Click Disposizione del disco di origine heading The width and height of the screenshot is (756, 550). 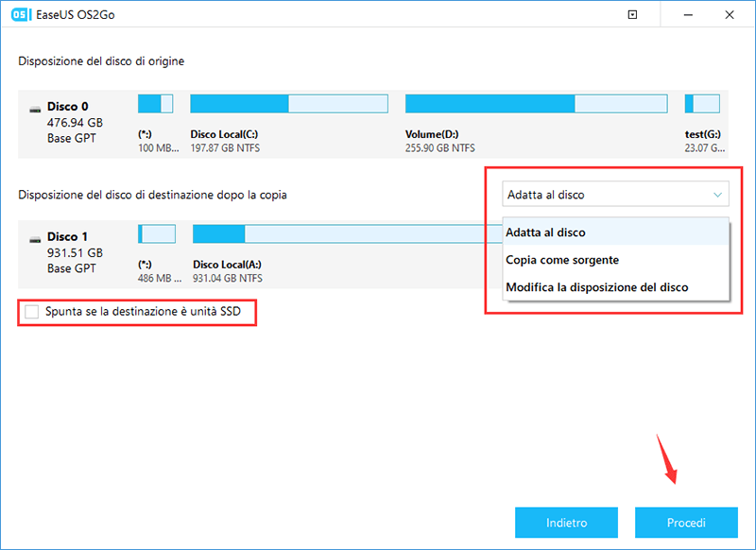point(101,61)
